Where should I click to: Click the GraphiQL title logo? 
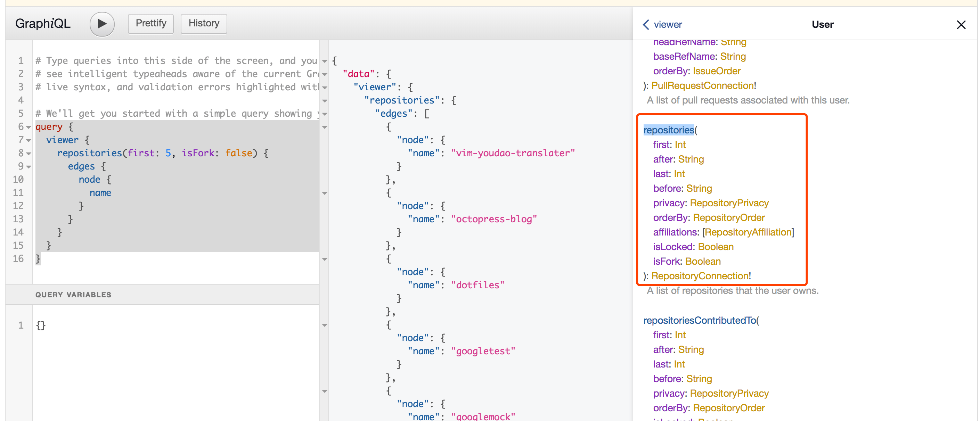(43, 24)
